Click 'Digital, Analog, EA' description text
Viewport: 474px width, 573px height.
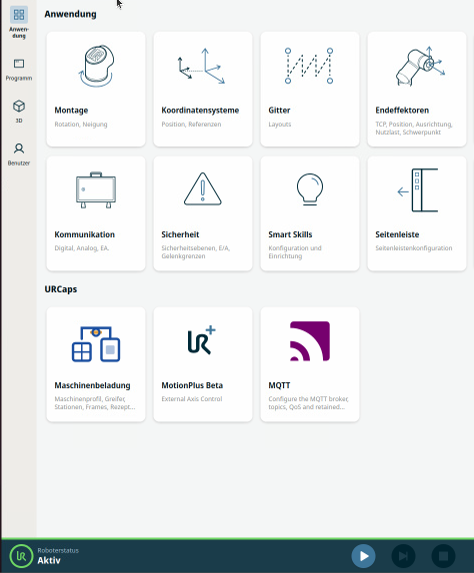(82, 248)
